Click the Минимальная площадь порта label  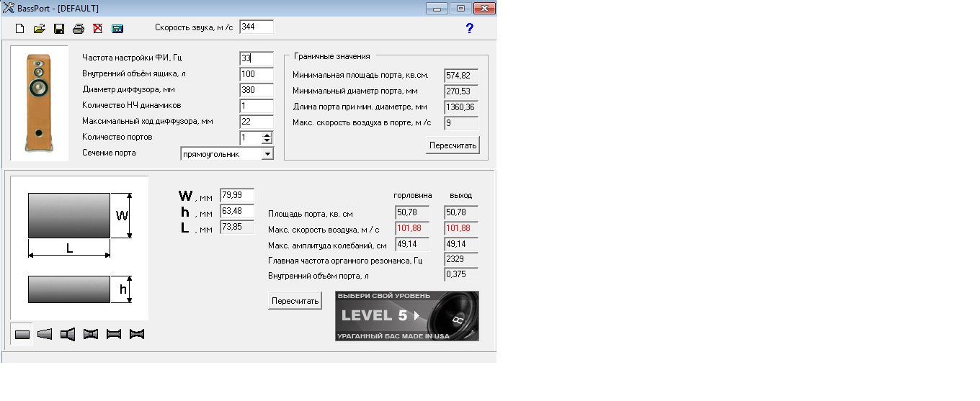360,76
